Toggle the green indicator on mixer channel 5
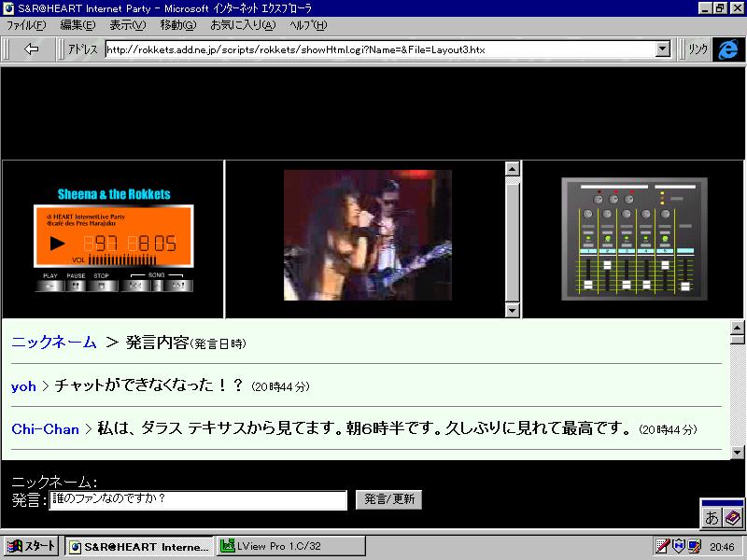This screenshot has width=747, height=560. click(665, 238)
